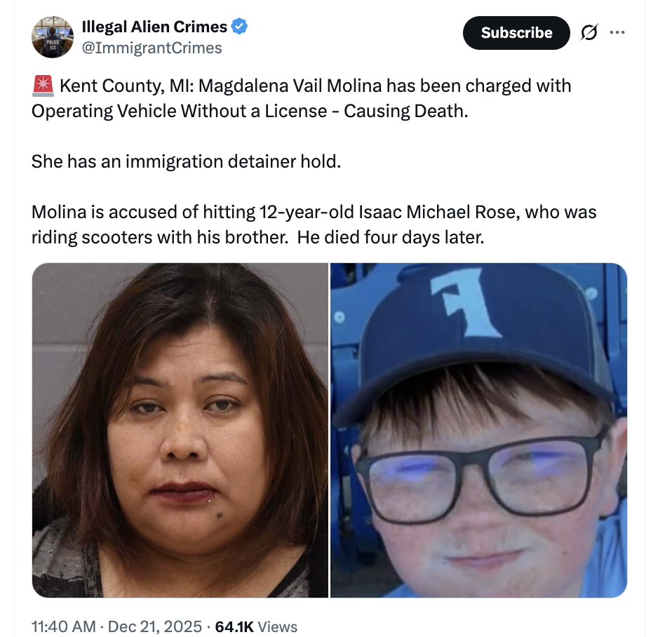Subscribe to this account
672x637 pixels.
pos(516,32)
